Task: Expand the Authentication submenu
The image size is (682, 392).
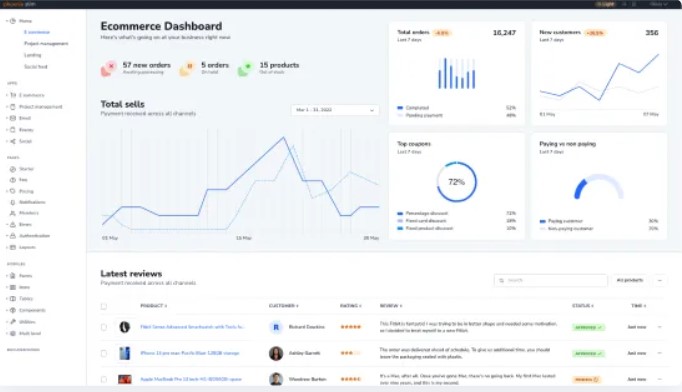Action: [x=7, y=236]
